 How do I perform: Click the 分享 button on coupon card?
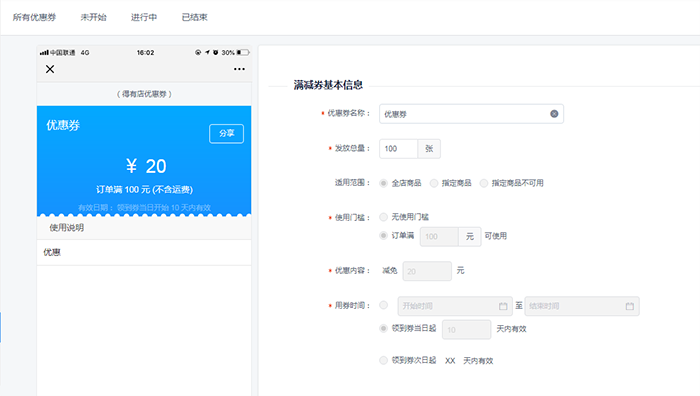pos(226,133)
